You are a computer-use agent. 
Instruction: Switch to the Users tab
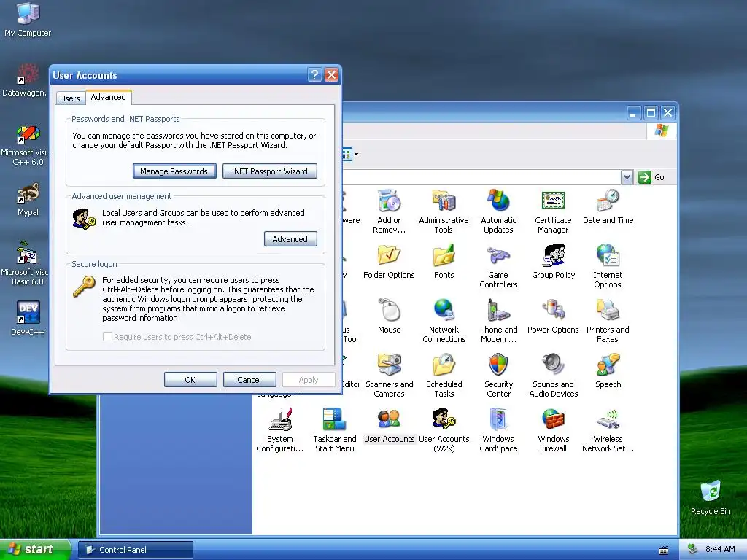point(70,98)
